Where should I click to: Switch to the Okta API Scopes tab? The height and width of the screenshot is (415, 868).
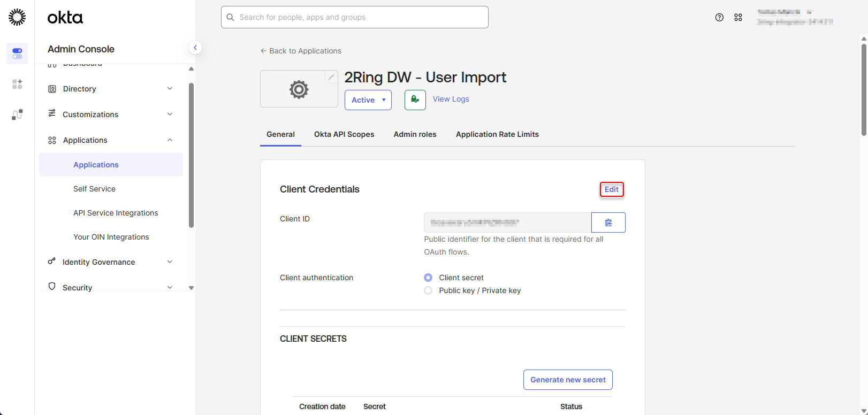(x=344, y=134)
